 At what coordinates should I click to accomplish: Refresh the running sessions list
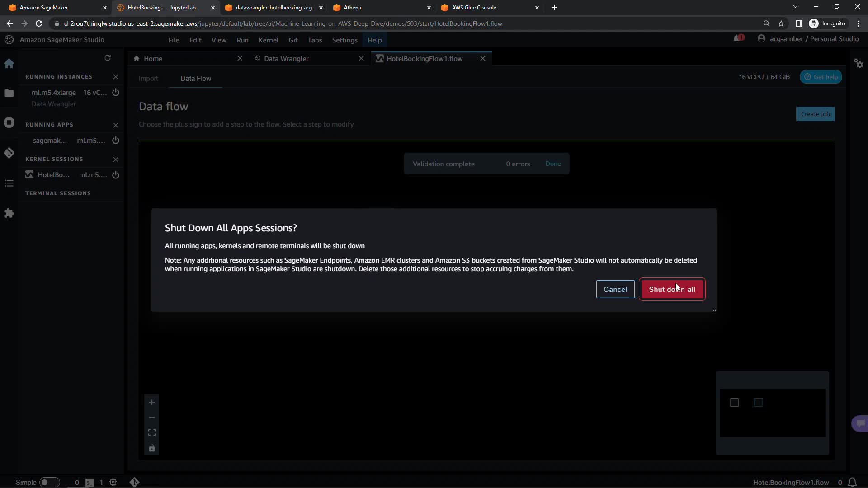(x=108, y=58)
